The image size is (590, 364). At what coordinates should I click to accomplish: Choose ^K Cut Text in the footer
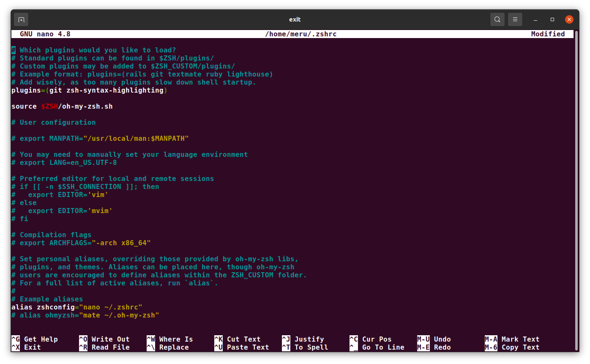click(237, 339)
